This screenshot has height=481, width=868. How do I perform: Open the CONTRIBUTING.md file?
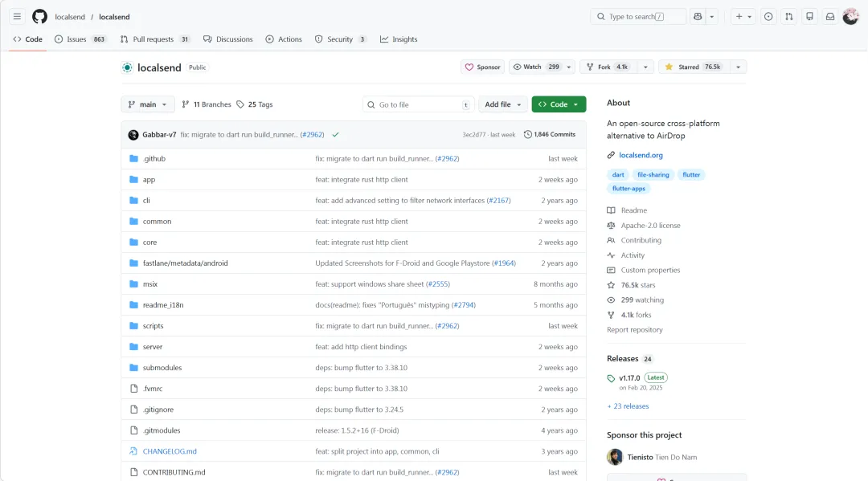click(x=174, y=472)
